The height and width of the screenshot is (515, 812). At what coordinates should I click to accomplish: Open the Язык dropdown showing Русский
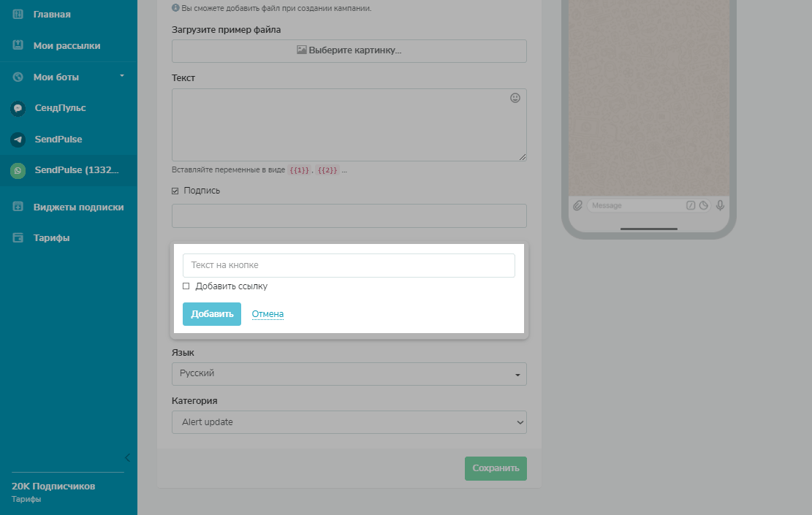349,374
